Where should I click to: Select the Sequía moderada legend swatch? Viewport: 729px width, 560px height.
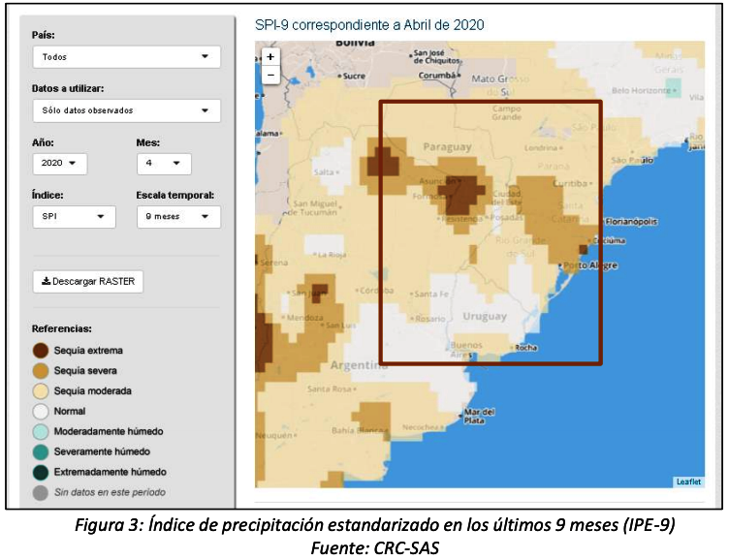41,391
